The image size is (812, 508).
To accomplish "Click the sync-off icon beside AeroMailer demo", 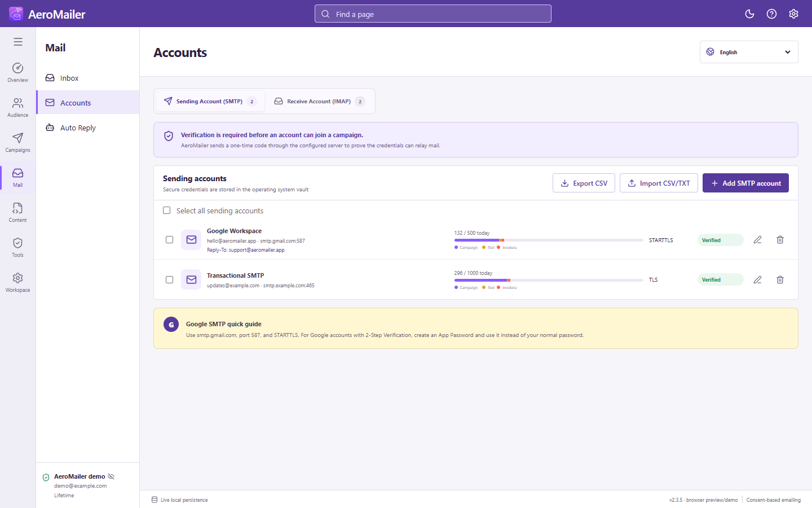I will pos(111,476).
